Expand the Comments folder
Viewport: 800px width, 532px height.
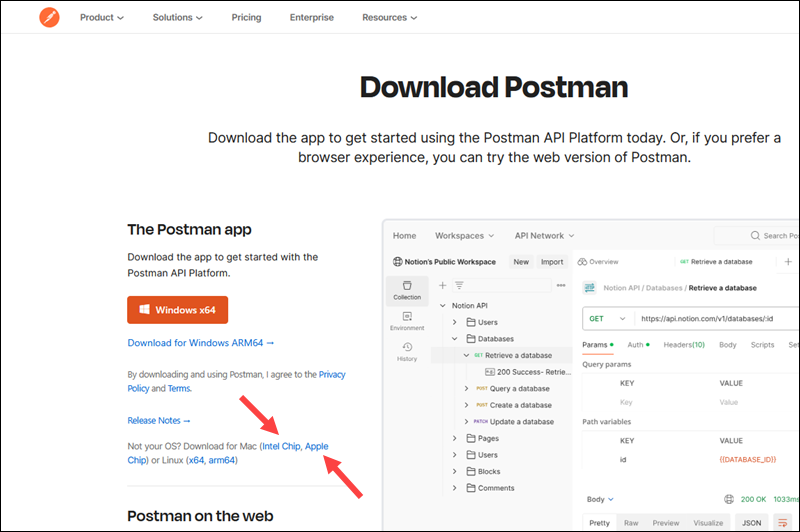455,488
